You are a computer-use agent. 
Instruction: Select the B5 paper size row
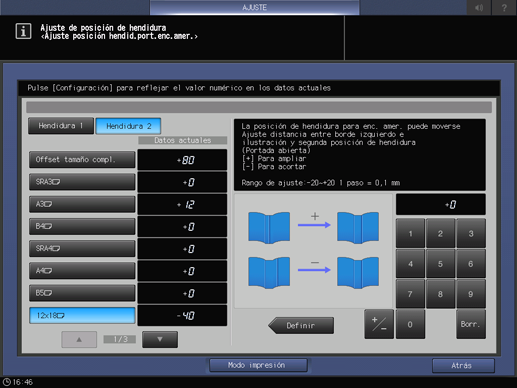coord(82,293)
